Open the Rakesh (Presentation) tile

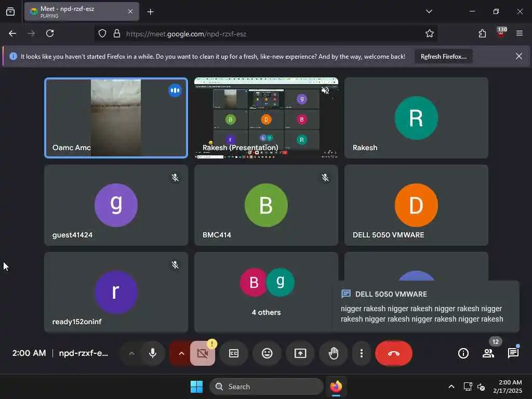pos(267,118)
